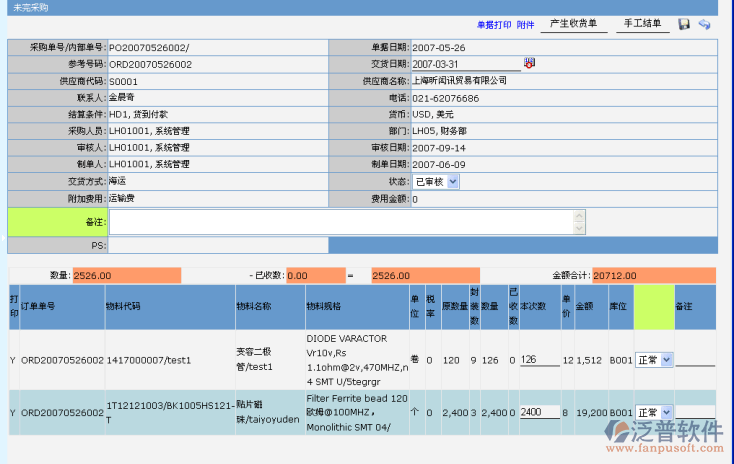Click the 已收数 field showing 0.00

pyautogui.click(x=313, y=275)
